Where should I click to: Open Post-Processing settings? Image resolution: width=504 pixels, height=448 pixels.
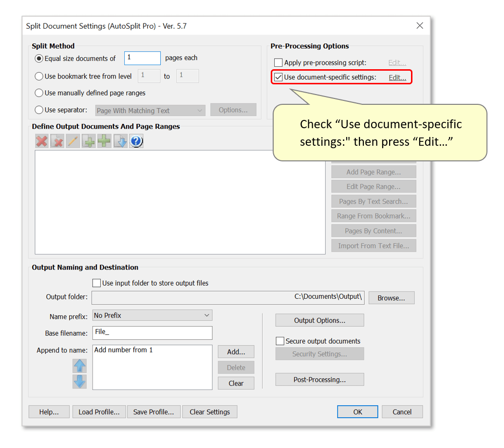[x=320, y=379]
